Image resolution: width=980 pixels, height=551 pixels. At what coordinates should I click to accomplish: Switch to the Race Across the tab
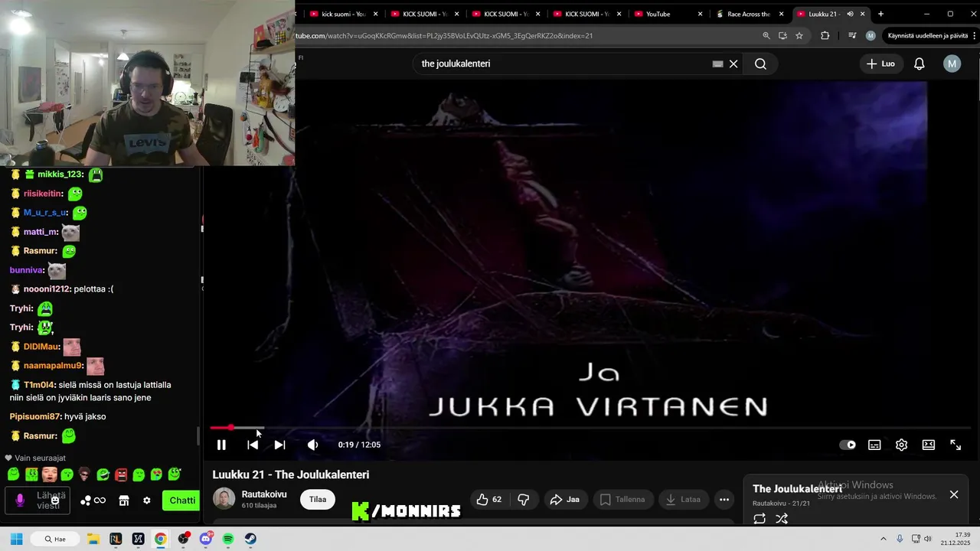[749, 14]
